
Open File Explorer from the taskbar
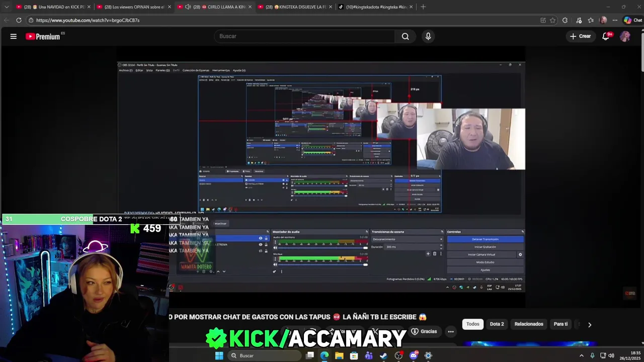tap(339, 355)
